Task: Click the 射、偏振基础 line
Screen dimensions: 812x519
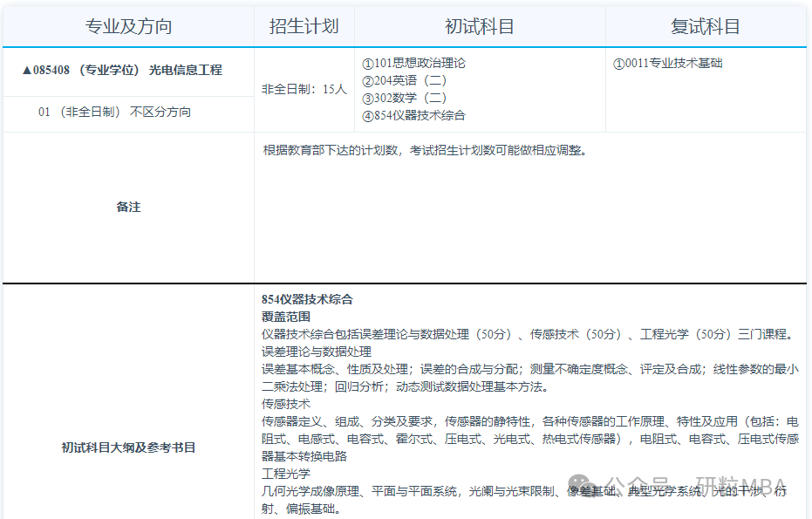Action: point(302,509)
